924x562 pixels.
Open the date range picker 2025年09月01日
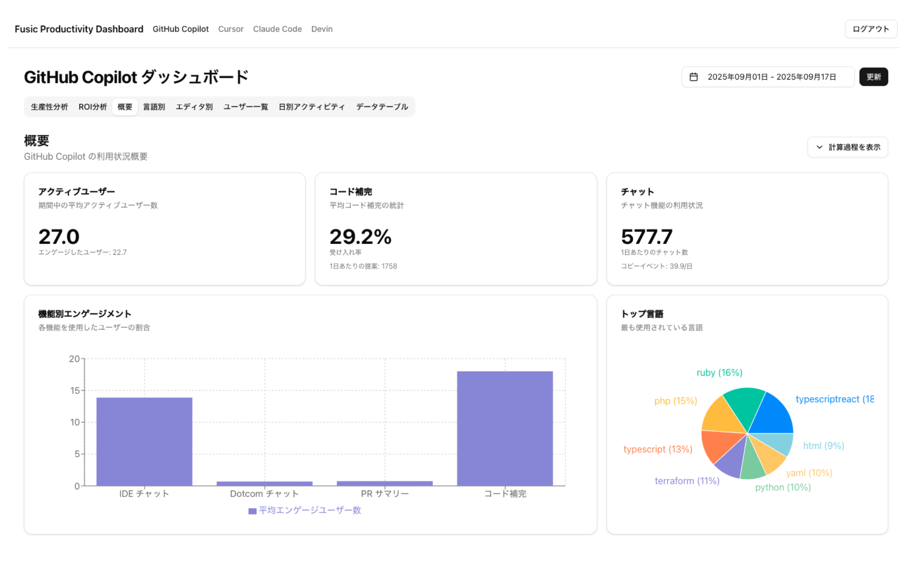coord(767,77)
